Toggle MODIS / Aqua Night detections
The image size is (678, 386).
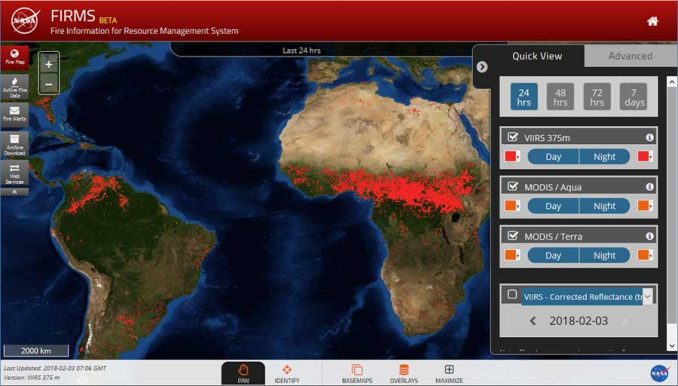[604, 206]
